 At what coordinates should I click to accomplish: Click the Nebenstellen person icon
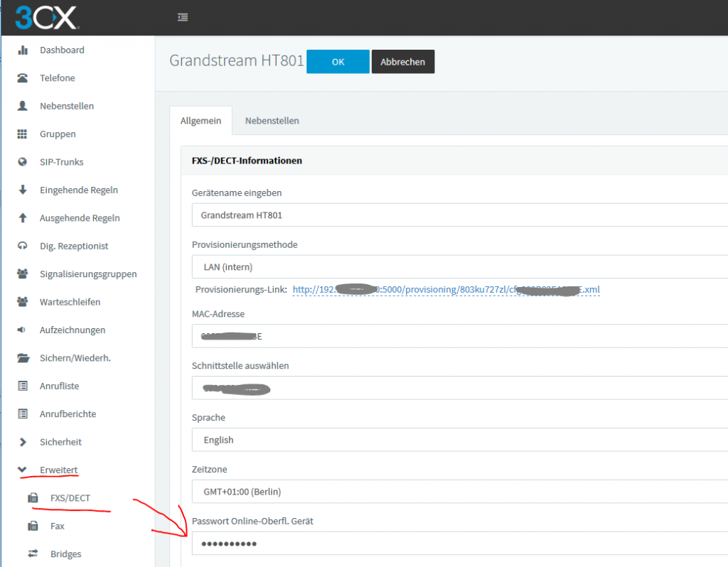tap(22, 106)
